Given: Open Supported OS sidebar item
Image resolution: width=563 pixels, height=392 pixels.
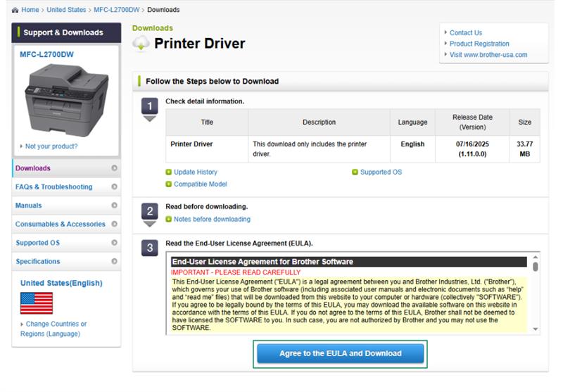Looking at the screenshot, I should [x=66, y=243].
